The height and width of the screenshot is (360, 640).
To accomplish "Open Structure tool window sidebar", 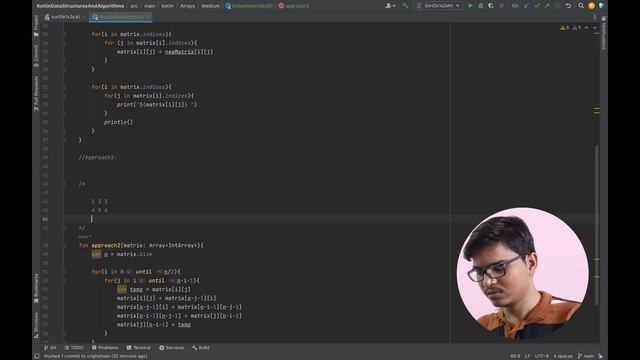I will [36, 325].
